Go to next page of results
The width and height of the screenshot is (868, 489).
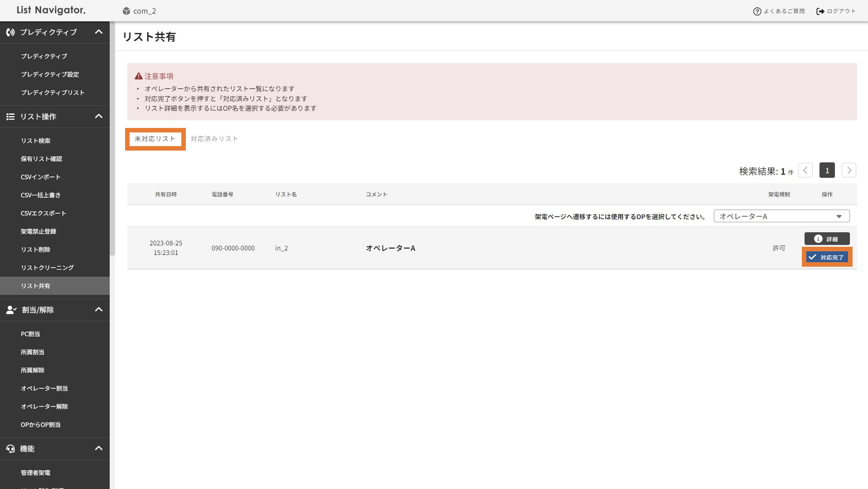pos(849,171)
